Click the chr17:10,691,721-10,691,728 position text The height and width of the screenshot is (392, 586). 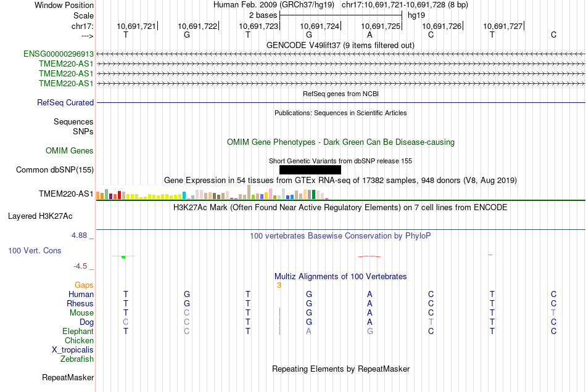click(405, 5)
